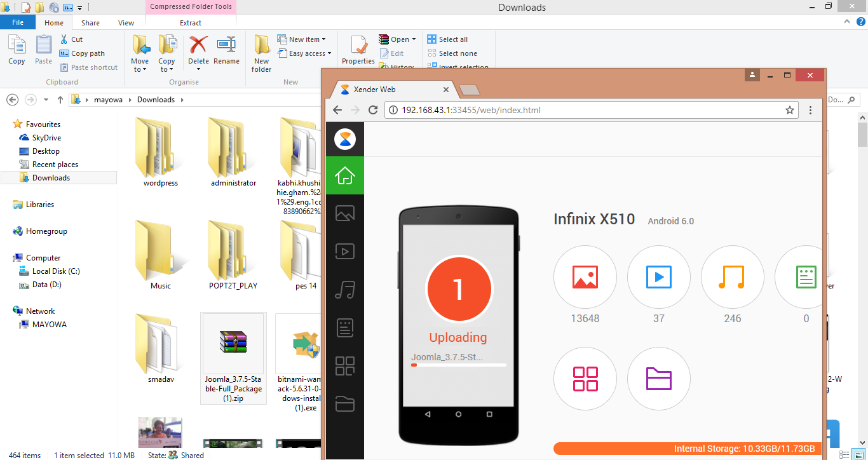This screenshot has height=460, width=868.
Task: Switch to the View ribbon tab
Action: pos(126,23)
